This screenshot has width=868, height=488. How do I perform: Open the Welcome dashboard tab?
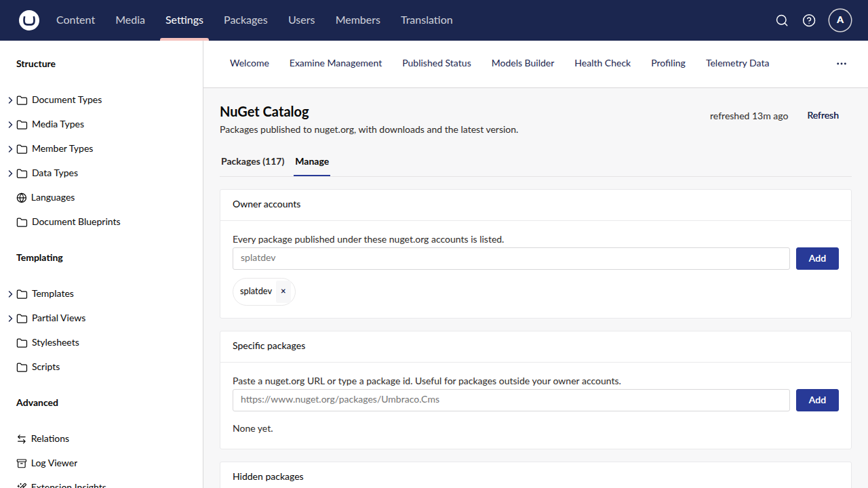250,64
